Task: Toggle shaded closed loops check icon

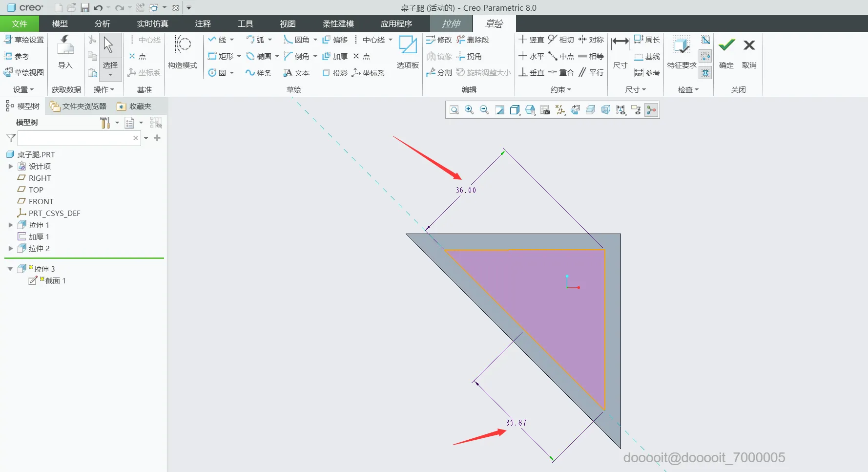Action: click(x=705, y=40)
